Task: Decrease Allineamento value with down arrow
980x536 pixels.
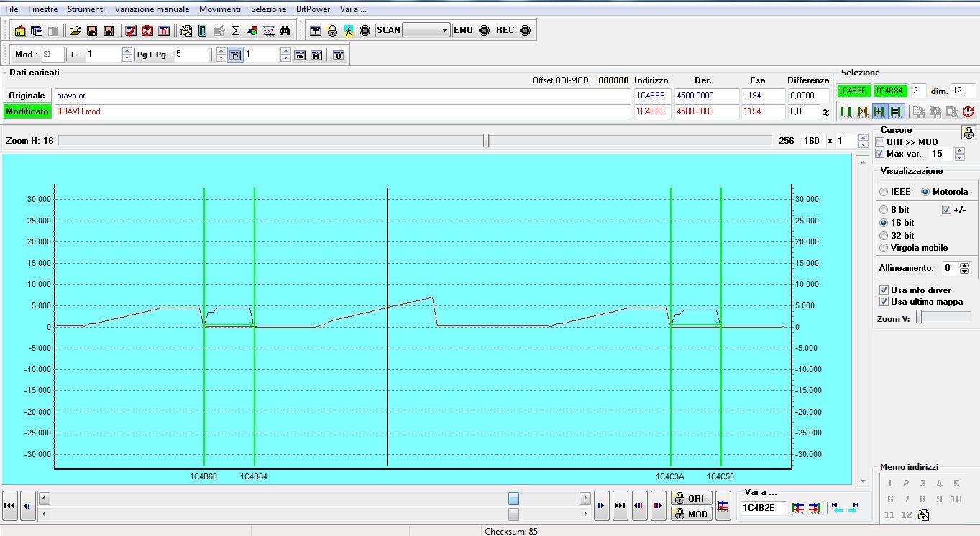Action: 965,272
